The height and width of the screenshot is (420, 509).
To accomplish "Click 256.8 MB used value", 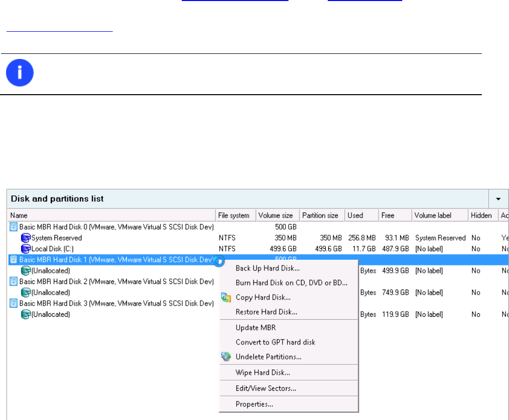I will coord(362,238).
